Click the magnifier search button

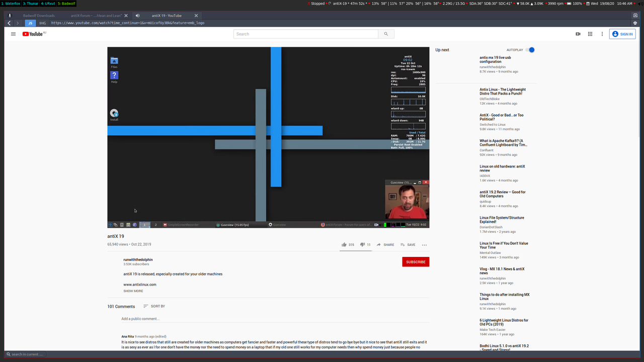[386, 34]
